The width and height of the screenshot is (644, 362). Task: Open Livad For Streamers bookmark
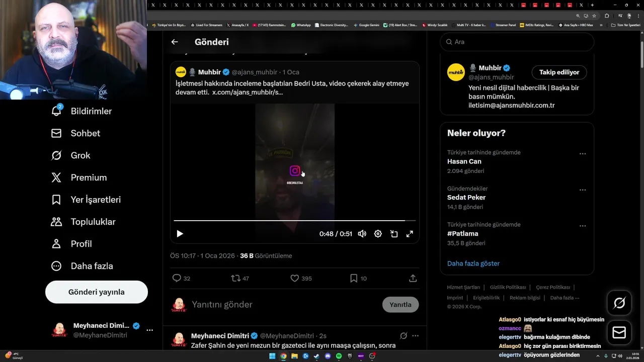206,25
